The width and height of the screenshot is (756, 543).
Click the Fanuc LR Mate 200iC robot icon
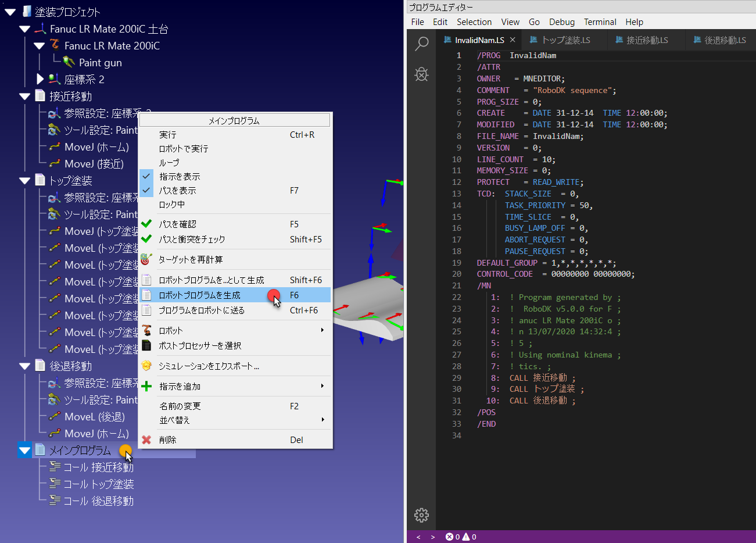coord(55,45)
